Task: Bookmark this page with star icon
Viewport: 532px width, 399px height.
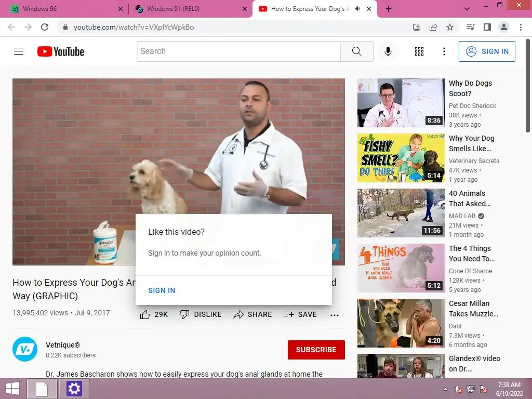Action: 450,27
